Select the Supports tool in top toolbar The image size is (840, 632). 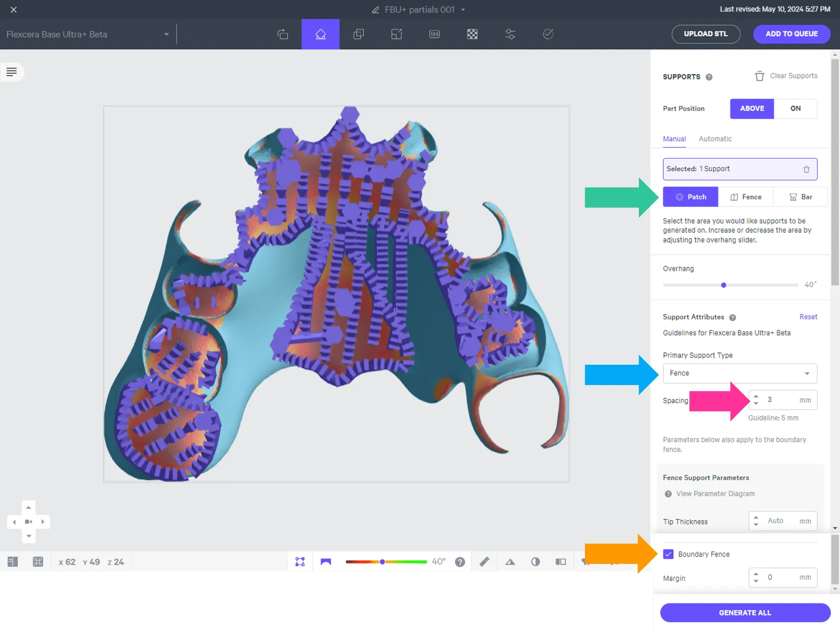coord(320,34)
